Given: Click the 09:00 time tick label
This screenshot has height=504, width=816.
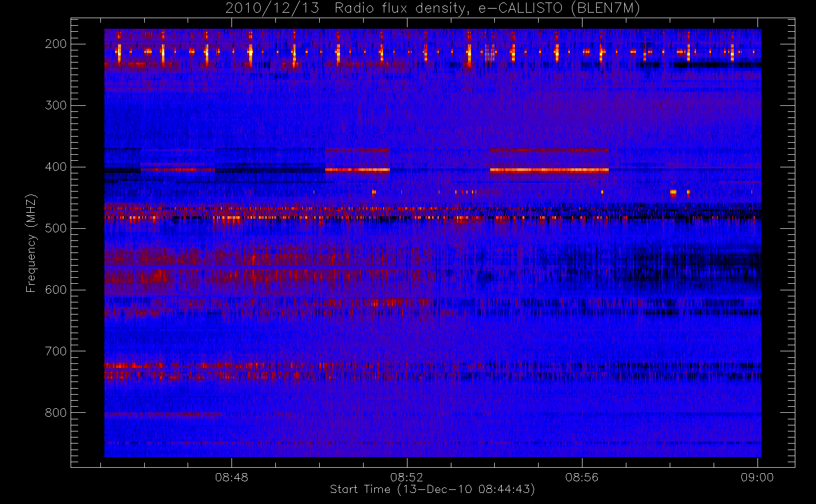Looking at the screenshot, I should (757, 477).
